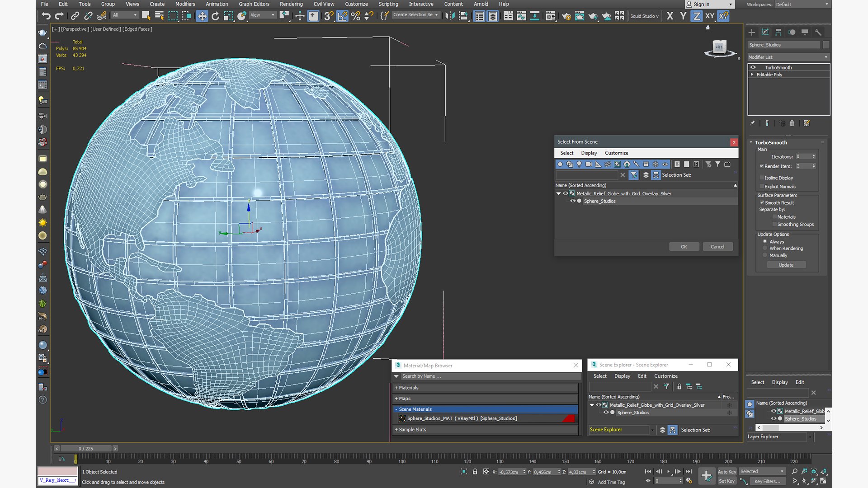Toggle the Layer Explorer toolbar icon
The height and width of the screenshot is (488, 868).
point(493,16)
